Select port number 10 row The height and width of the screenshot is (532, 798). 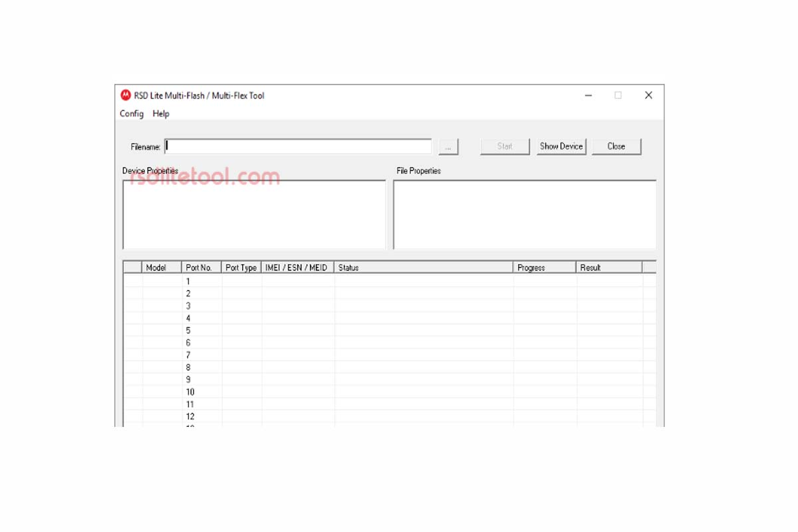[390, 392]
